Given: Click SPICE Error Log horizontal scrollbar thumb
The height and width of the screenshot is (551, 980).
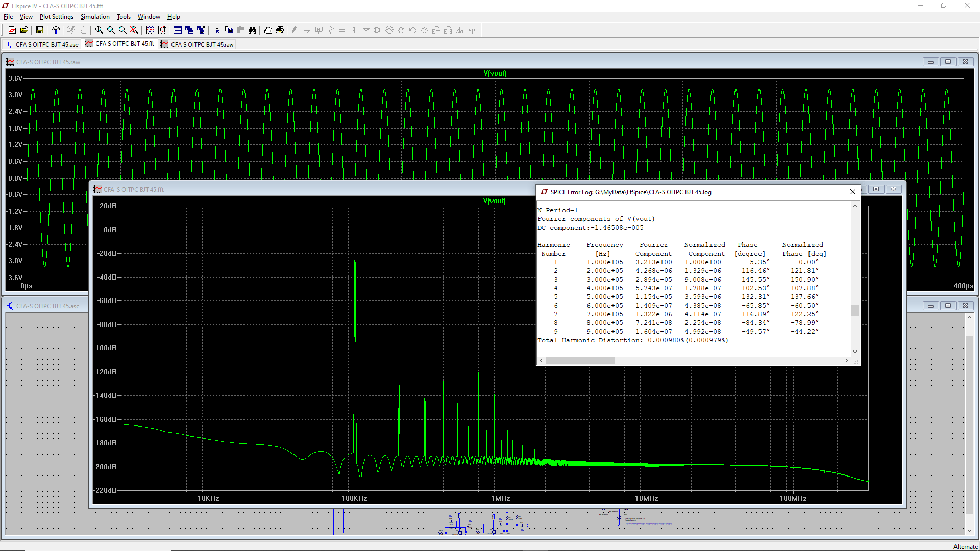Looking at the screenshot, I should click(x=580, y=360).
